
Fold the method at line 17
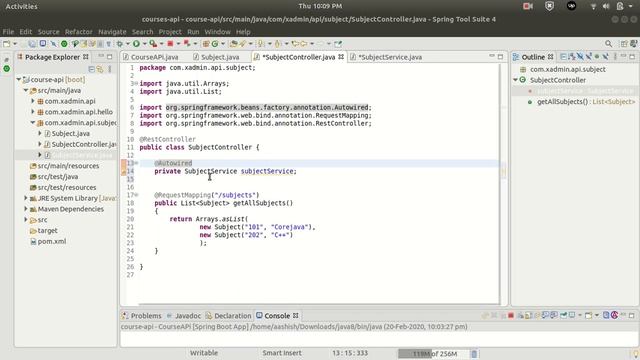pyautogui.click(x=136, y=195)
